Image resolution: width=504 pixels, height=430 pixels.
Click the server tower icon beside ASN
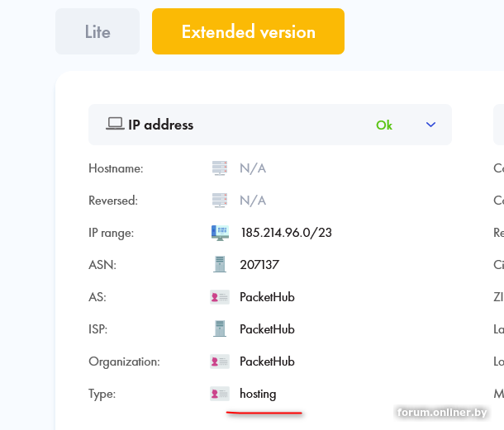click(219, 265)
